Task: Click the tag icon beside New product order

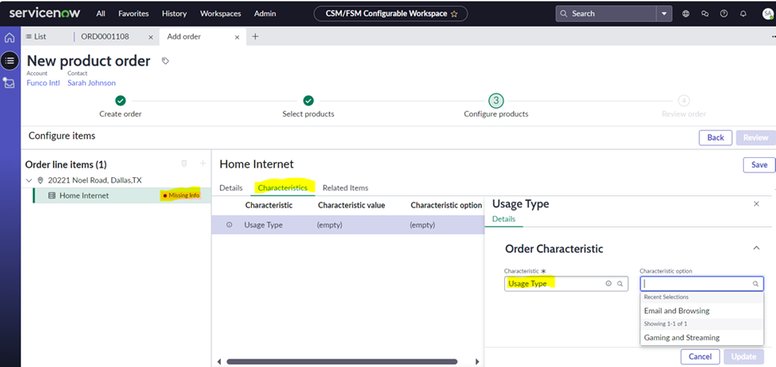Action: (165, 61)
